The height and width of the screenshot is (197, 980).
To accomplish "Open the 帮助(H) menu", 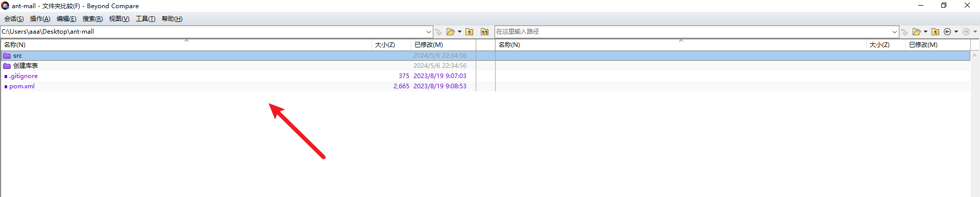I will pyautogui.click(x=172, y=19).
